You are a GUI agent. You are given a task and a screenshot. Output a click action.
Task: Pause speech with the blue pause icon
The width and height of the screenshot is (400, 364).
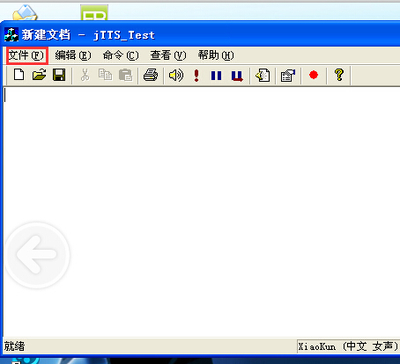tap(216, 76)
